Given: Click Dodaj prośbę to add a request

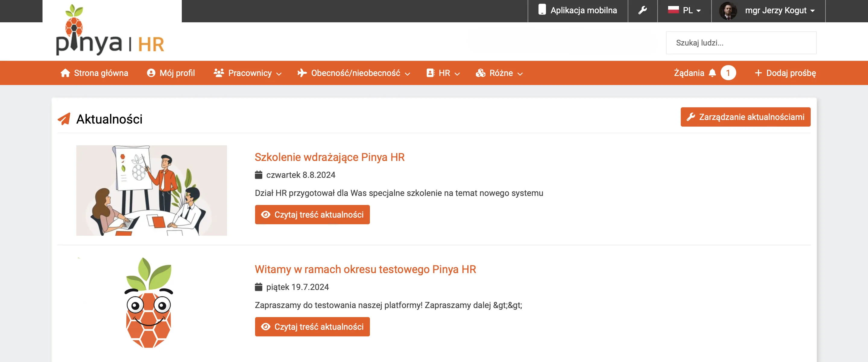Looking at the screenshot, I should (x=785, y=73).
